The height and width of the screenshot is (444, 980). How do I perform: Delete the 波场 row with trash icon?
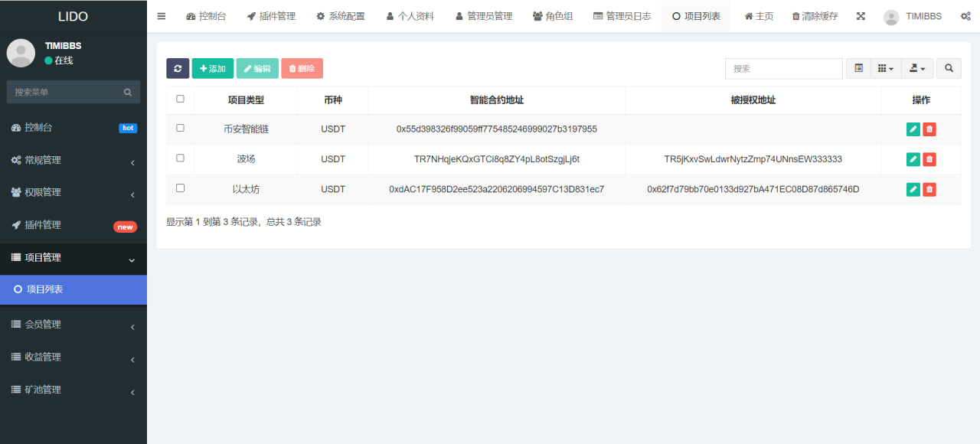point(929,159)
